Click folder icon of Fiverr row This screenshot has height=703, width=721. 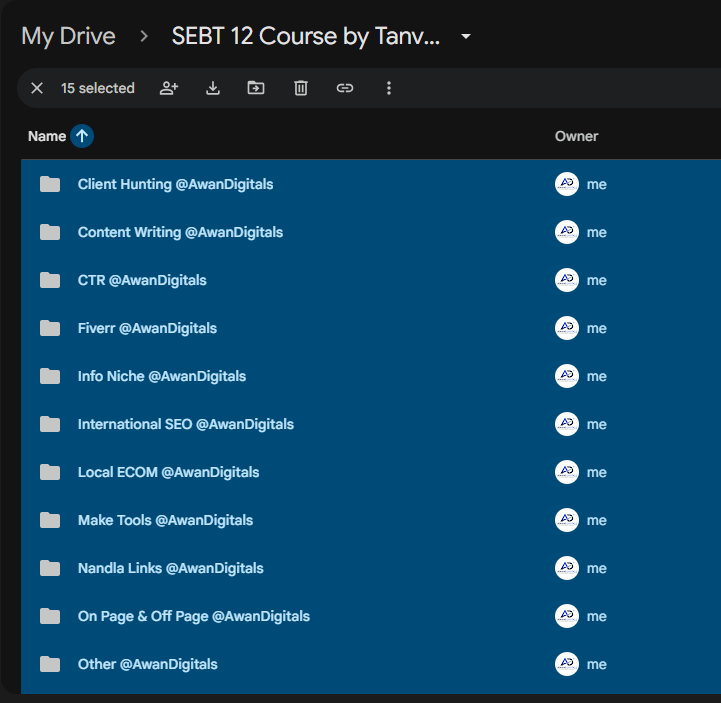pyautogui.click(x=50, y=328)
